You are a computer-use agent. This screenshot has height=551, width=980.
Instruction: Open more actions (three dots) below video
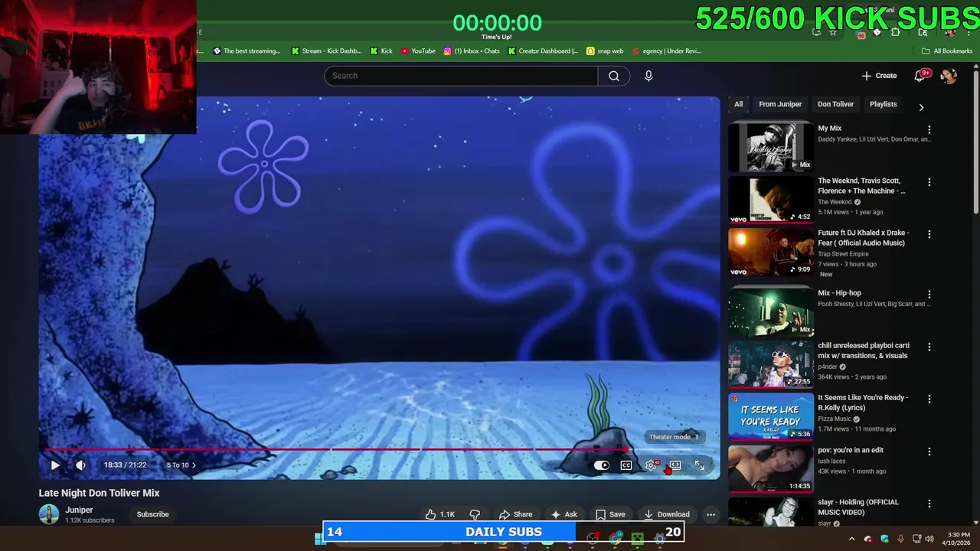(710, 514)
